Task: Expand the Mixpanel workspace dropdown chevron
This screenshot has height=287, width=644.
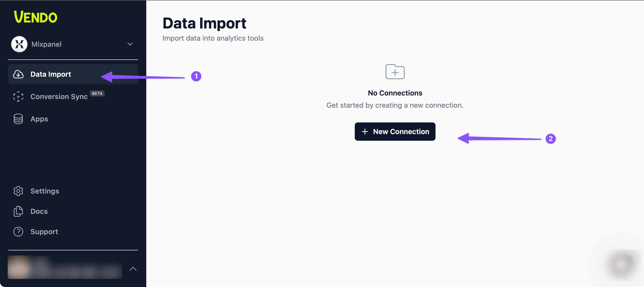Action: coord(130,44)
